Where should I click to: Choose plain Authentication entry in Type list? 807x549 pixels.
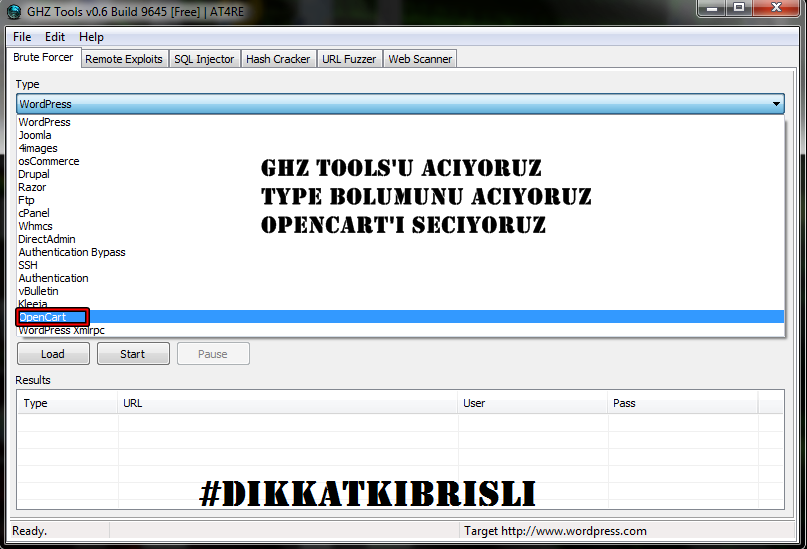pyautogui.click(x=401, y=278)
